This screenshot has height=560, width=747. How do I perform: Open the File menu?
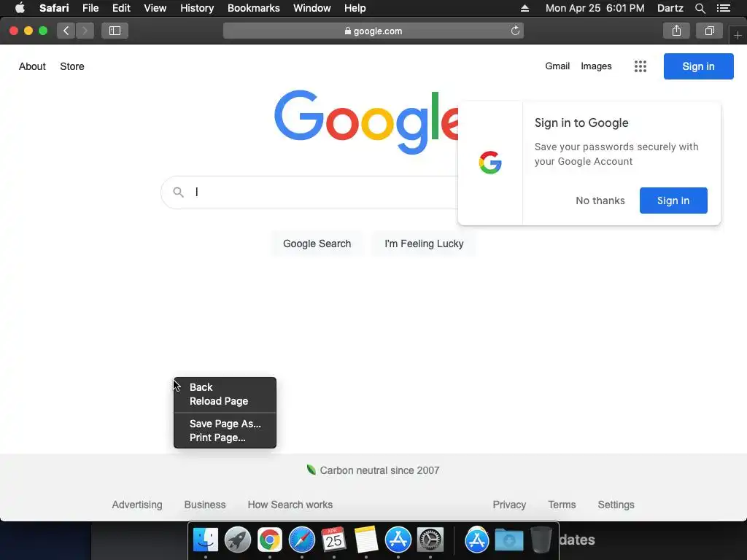coord(90,8)
